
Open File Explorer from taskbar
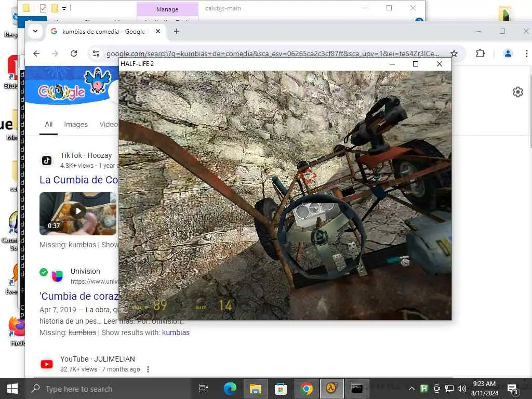[x=255, y=389]
